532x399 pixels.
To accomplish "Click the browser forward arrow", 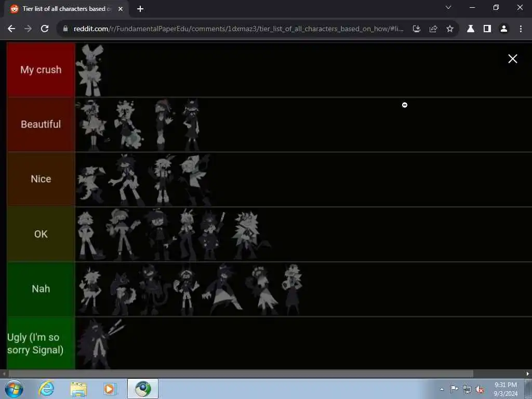I will tap(28, 29).
